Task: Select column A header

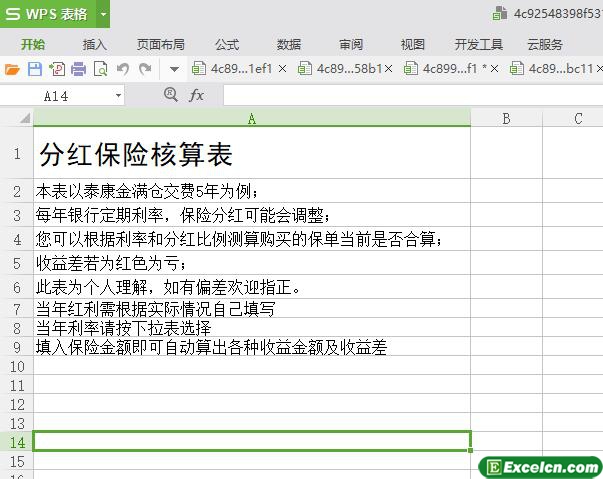Action: pyautogui.click(x=252, y=118)
